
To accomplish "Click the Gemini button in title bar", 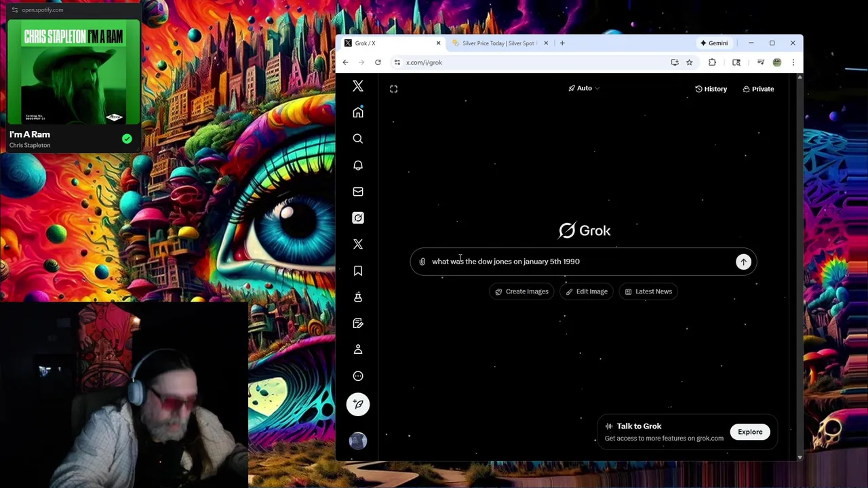I will point(714,43).
